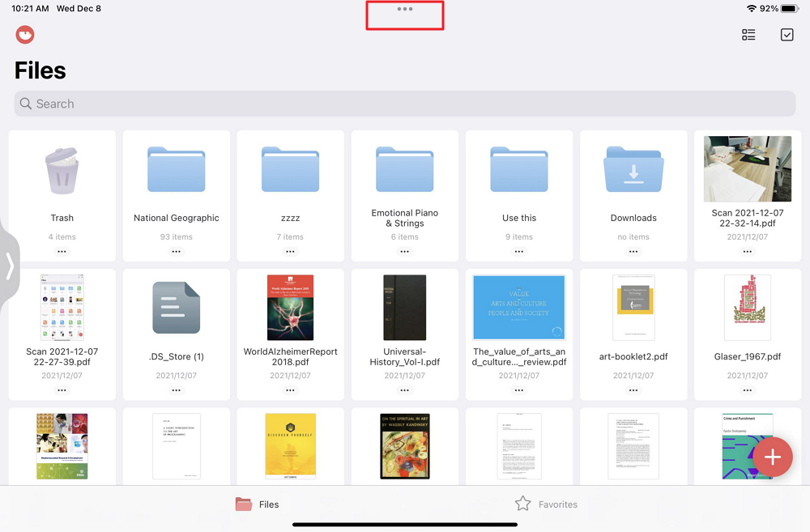Open the Documents app logo menu
Screen dimensions: 810x532
pyautogui.click(x=25, y=35)
